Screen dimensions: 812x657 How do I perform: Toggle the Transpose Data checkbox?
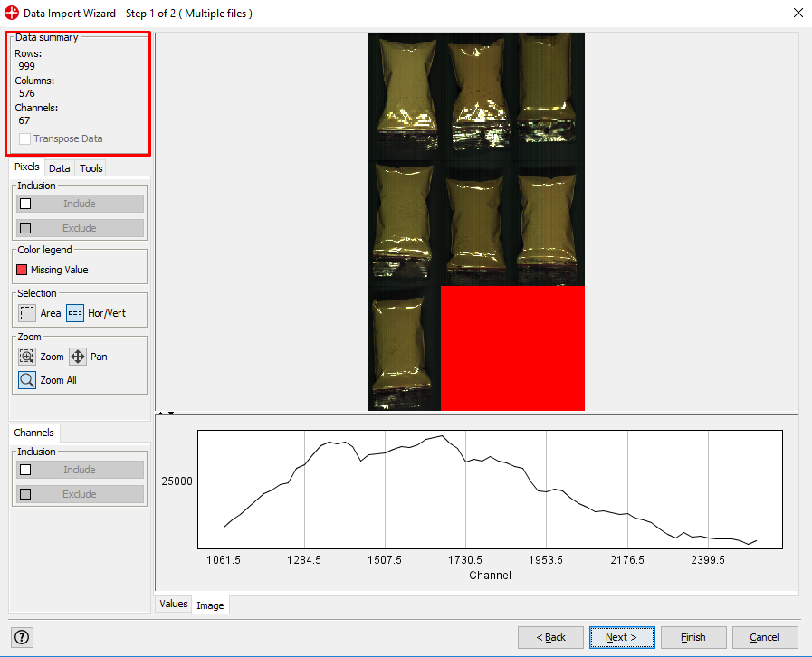click(x=25, y=139)
